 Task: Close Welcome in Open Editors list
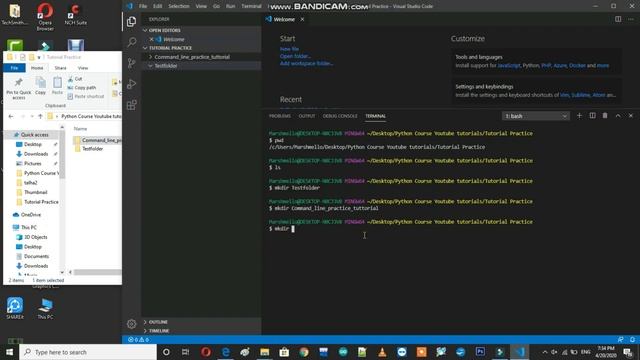(x=151, y=39)
